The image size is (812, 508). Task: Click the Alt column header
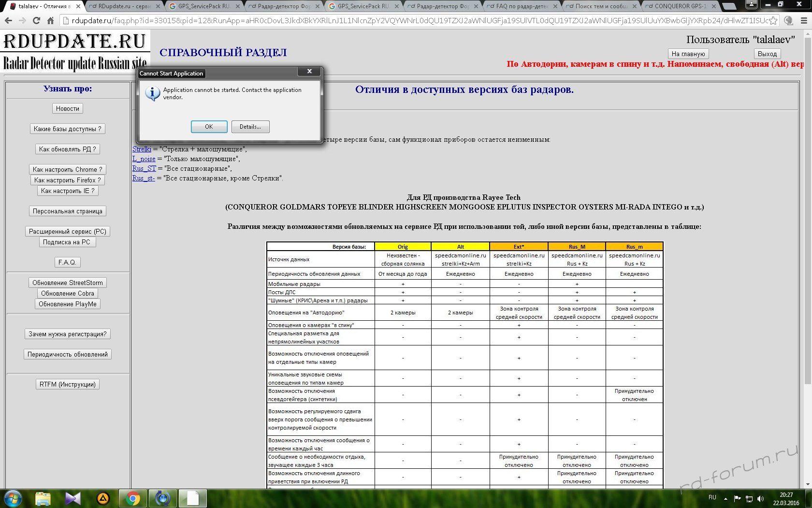pos(460,247)
